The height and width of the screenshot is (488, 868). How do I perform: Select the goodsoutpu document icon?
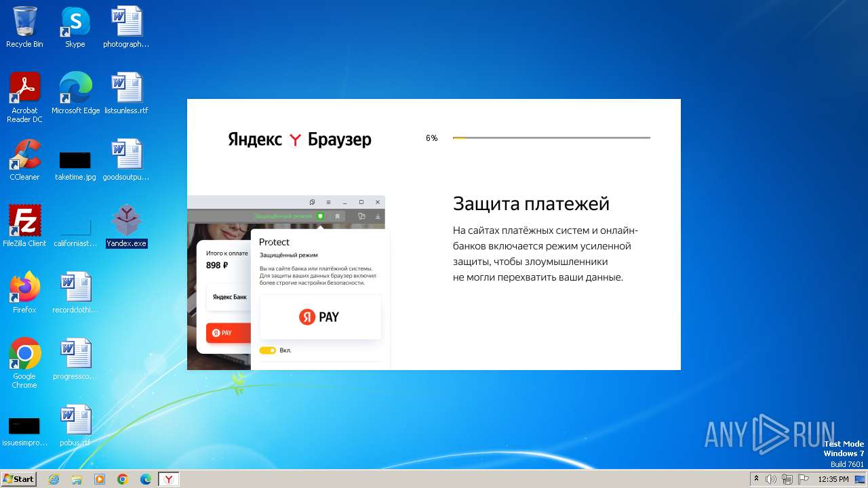coord(126,160)
